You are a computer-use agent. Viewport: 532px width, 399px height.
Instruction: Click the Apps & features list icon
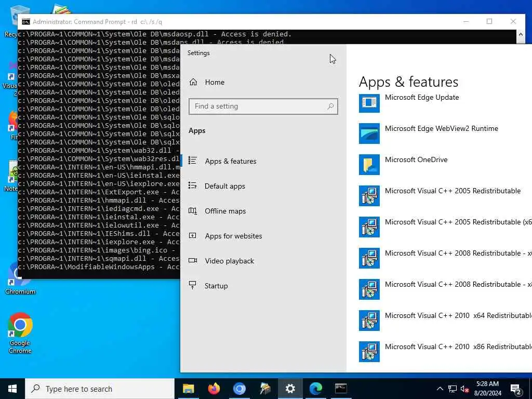pos(193,160)
